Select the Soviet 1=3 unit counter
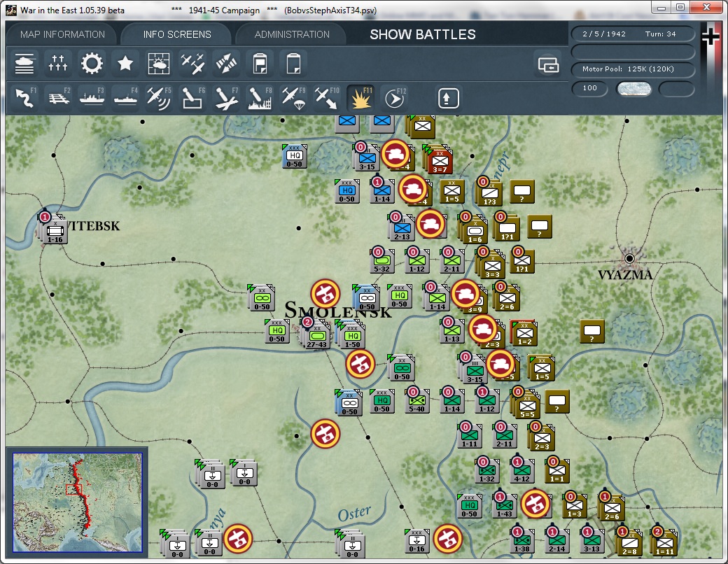The width and height of the screenshot is (728, 564). [574, 505]
